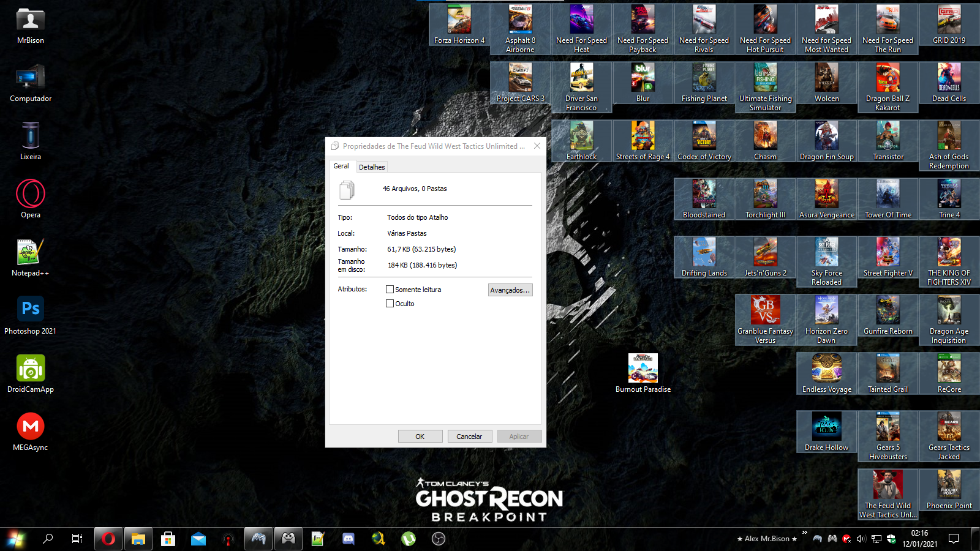
Task: Open the notification action center
Action: click(x=954, y=539)
